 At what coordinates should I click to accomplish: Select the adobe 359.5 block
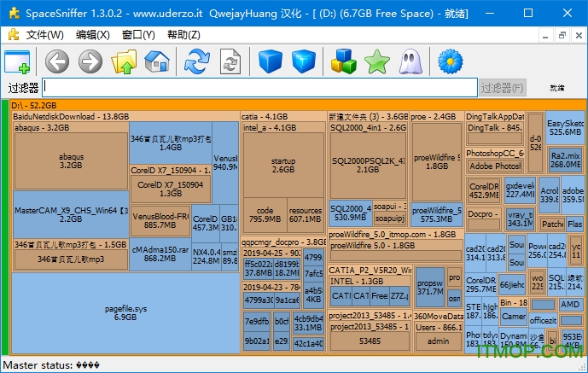(x=573, y=195)
